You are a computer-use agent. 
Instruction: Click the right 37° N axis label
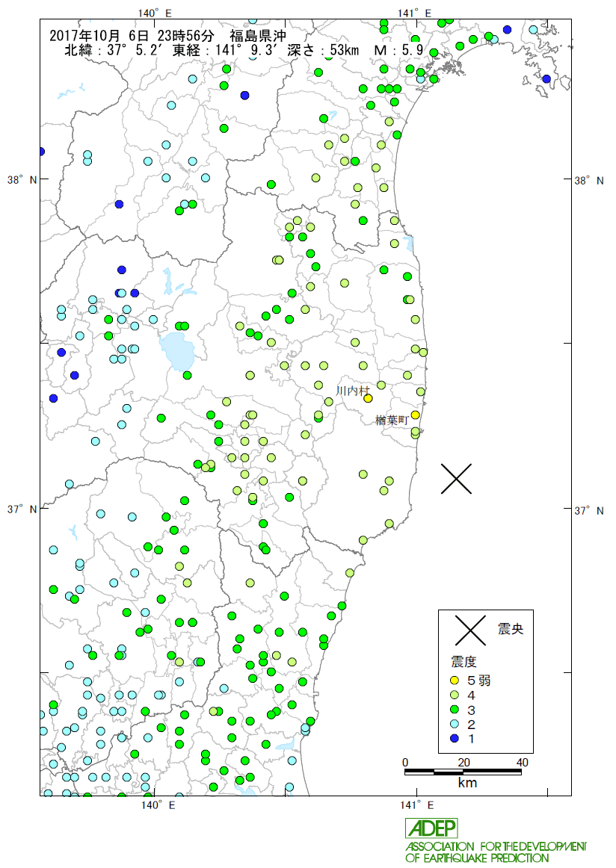click(589, 510)
